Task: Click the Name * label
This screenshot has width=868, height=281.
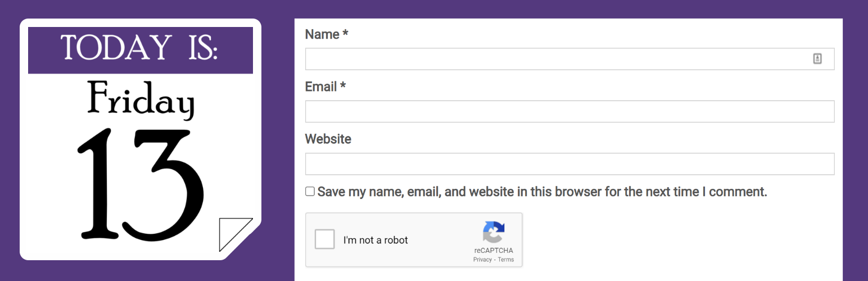Action: [x=327, y=34]
